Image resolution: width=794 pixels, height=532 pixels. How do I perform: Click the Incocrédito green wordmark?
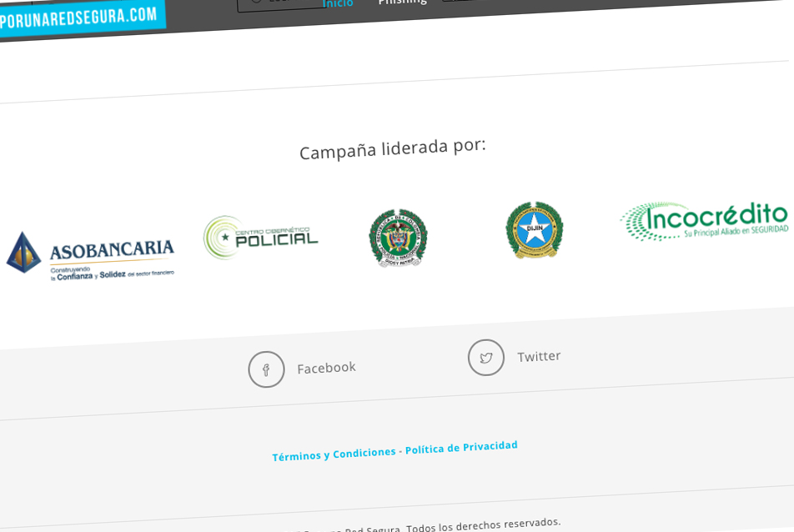716,217
